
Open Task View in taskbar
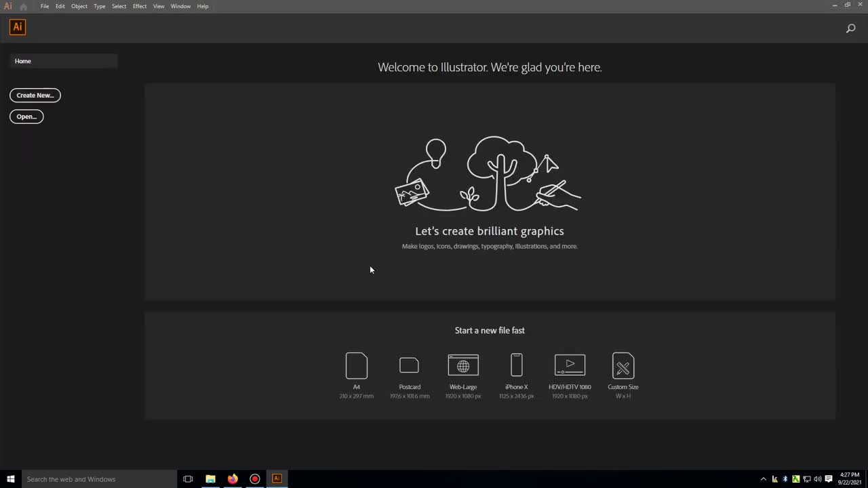[x=188, y=479]
